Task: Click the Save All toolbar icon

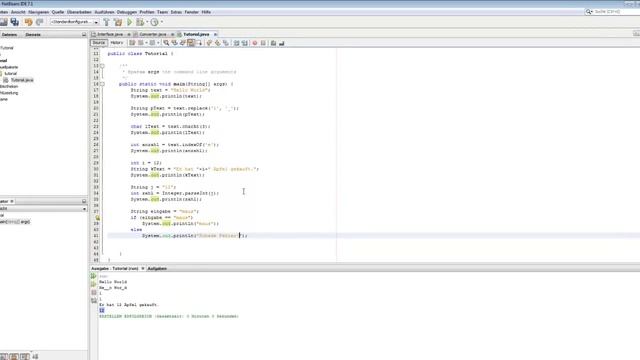Action: tap(15, 22)
